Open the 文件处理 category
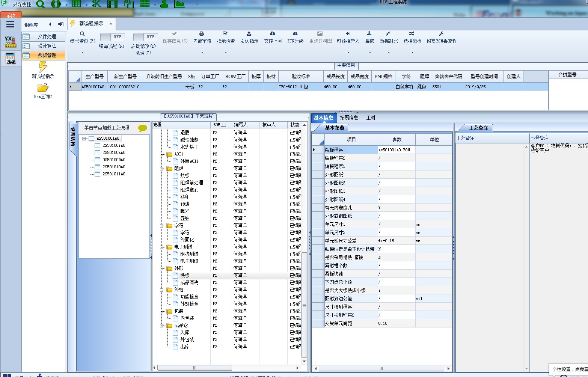This screenshot has width=588, height=377. 43,36
